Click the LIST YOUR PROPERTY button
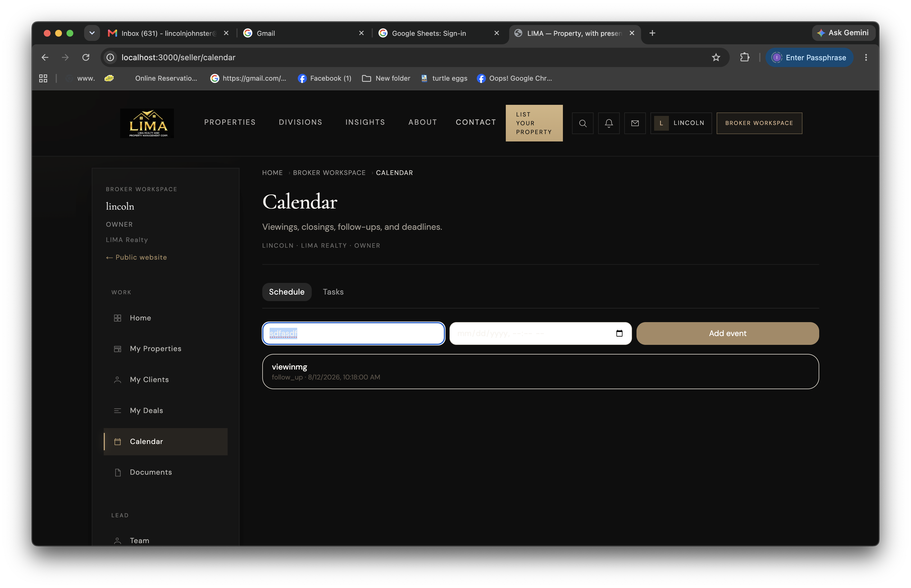This screenshot has height=588, width=911. coord(534,123)
